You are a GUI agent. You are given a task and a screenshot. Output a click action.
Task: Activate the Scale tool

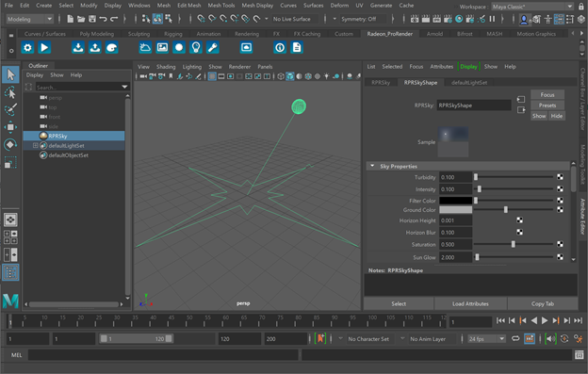[10, 162]
